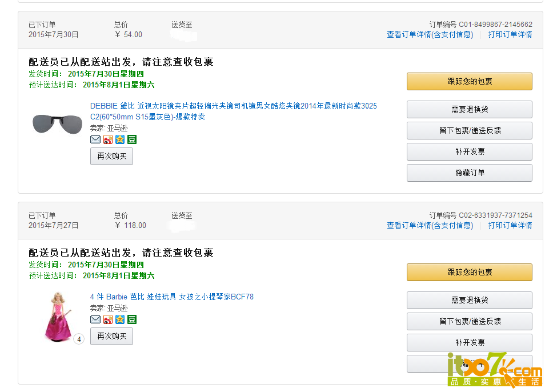Click the ¥ 118.00 total price

point(130,225)
